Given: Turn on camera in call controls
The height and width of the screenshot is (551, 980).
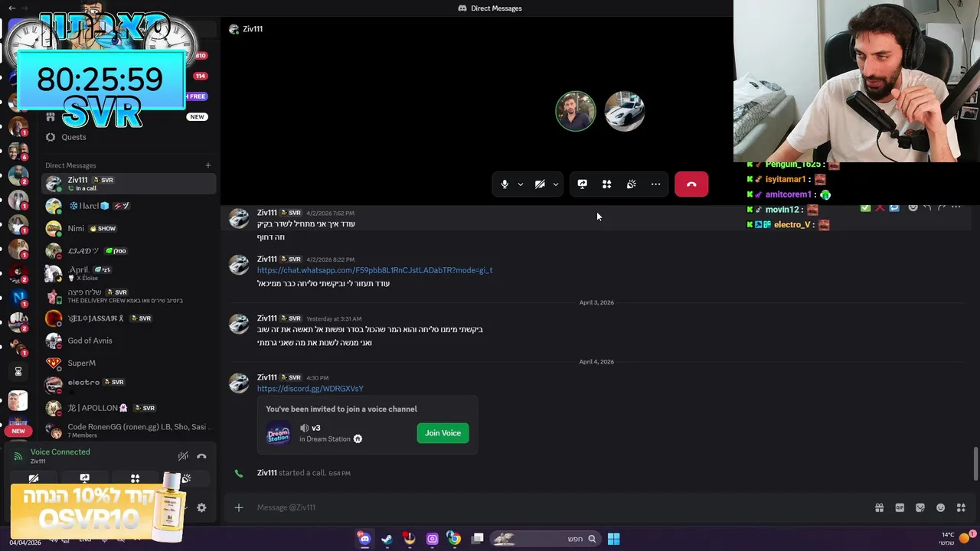Looking at the screenshot, I should pos(540,184).
